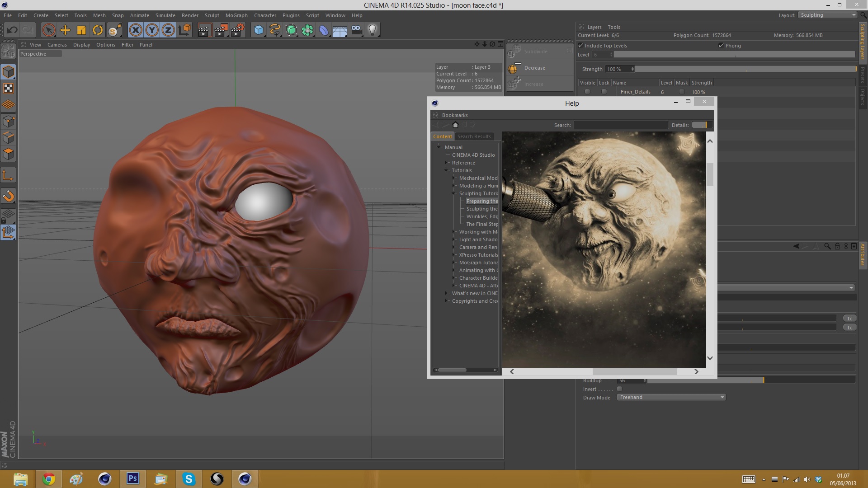
Task: Click the Undo arrow icon
Action: point(12,30)
